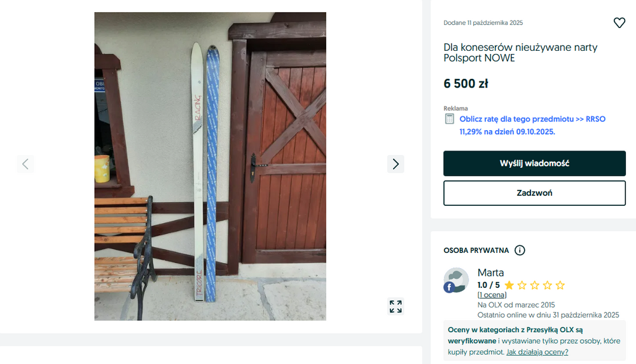Screen dimensions: 636x364
Task: Open seller name Marta
Action: coord(490,273)
